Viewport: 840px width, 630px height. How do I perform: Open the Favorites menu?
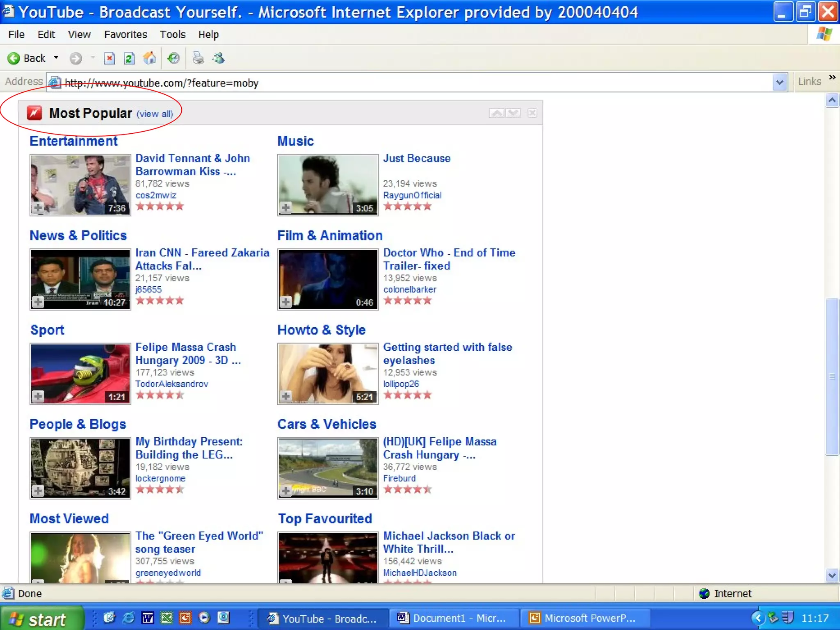point(125,34)
